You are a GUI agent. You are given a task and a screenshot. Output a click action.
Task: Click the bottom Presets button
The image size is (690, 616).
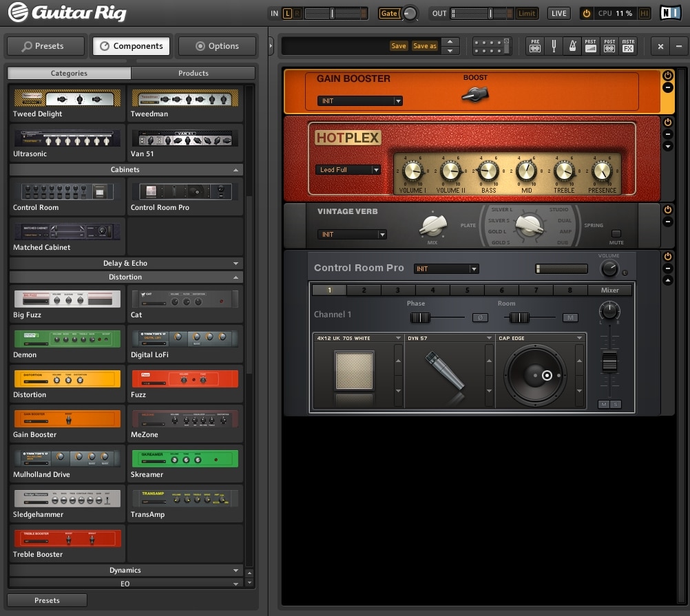47,600
